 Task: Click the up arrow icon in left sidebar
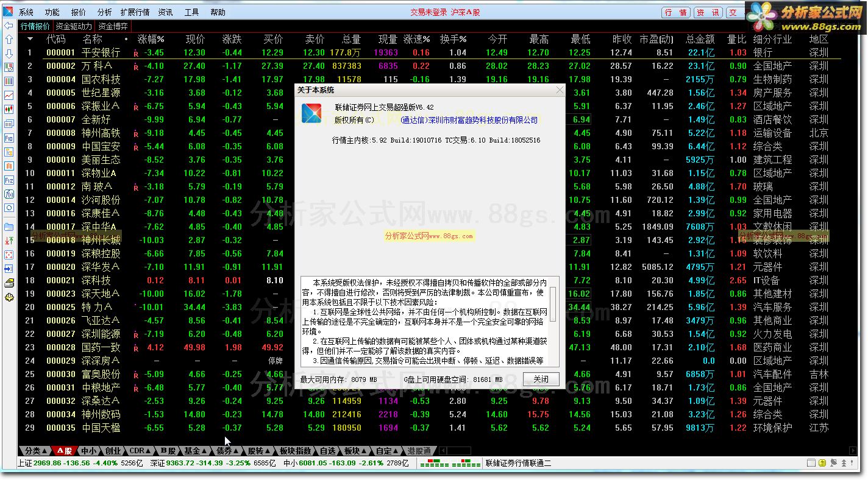pos(9,39)
